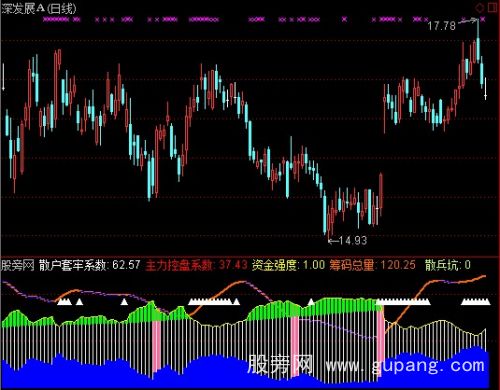Click the 14.93 low price label

(353, 240)
